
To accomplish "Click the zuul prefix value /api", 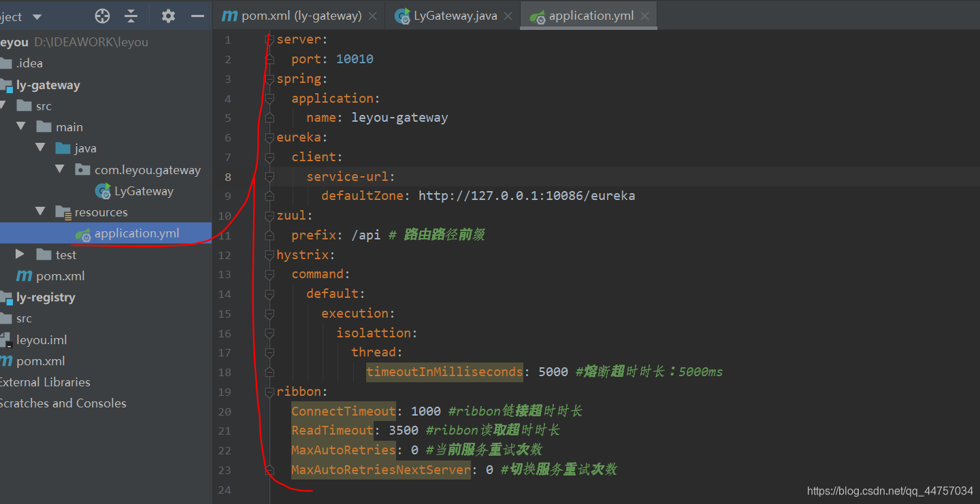I will (366, 235).
